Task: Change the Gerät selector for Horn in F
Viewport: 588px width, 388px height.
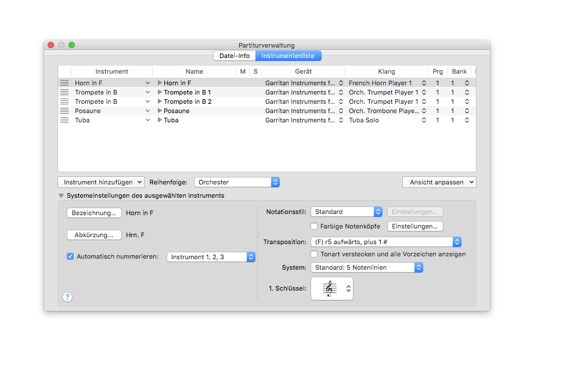Action: 341,83
